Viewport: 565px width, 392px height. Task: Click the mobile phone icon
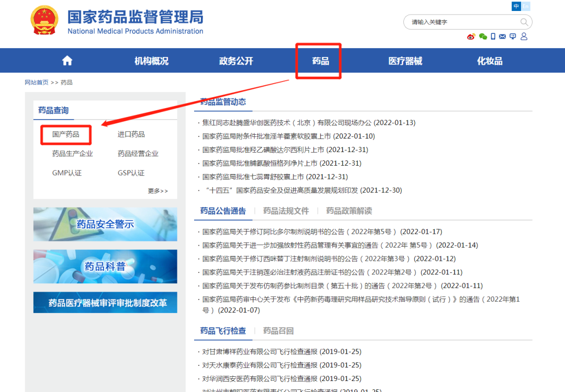pyautogui.click(x=493, y=37)
